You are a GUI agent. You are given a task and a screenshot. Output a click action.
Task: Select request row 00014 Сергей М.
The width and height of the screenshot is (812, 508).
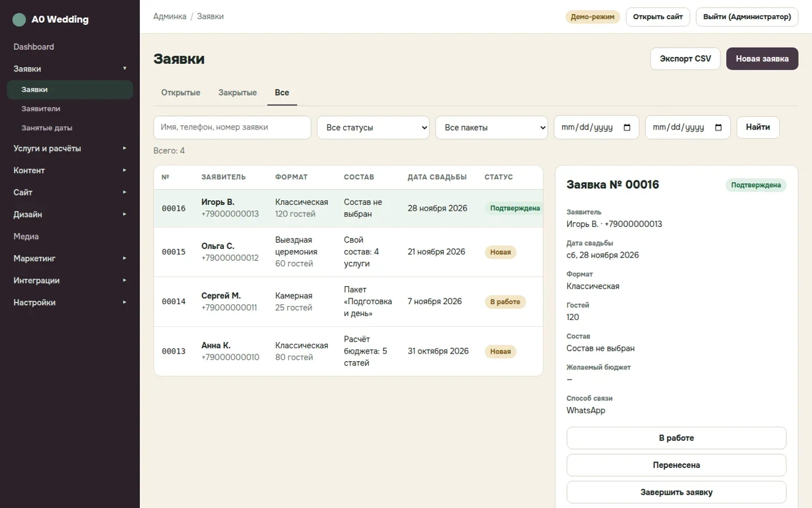point(348,302)
